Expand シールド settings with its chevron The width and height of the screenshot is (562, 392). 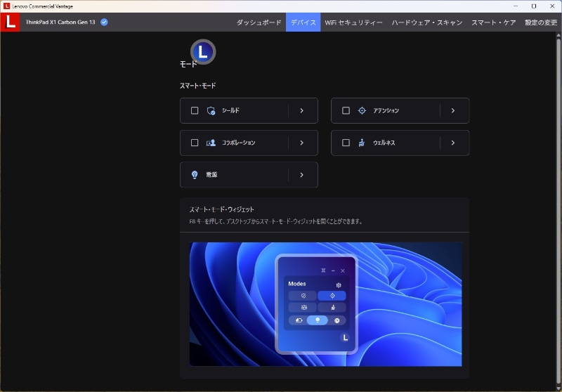click(x=302, y=111)
